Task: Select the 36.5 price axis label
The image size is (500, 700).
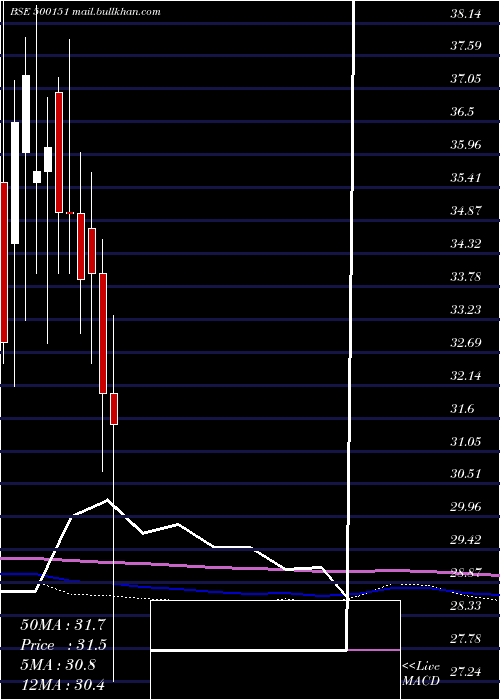Action: point(462,112)
